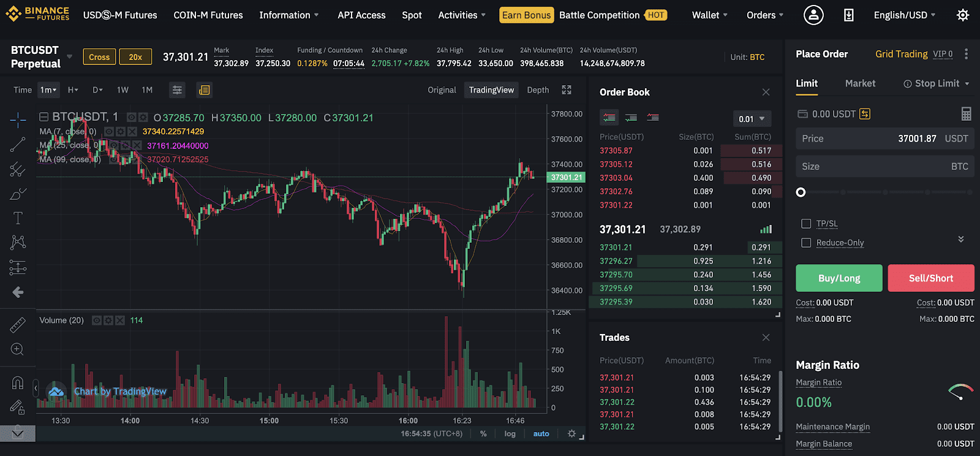Open the D daily interval dropdown
980x456 pixels.
pyautogui.click(x=97, y=90)
